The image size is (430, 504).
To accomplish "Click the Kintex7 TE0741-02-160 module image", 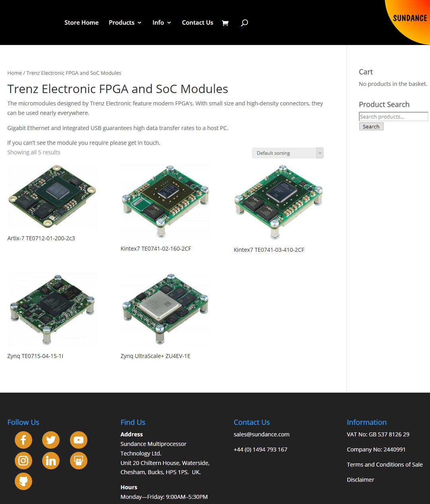I will coord(165,202).
